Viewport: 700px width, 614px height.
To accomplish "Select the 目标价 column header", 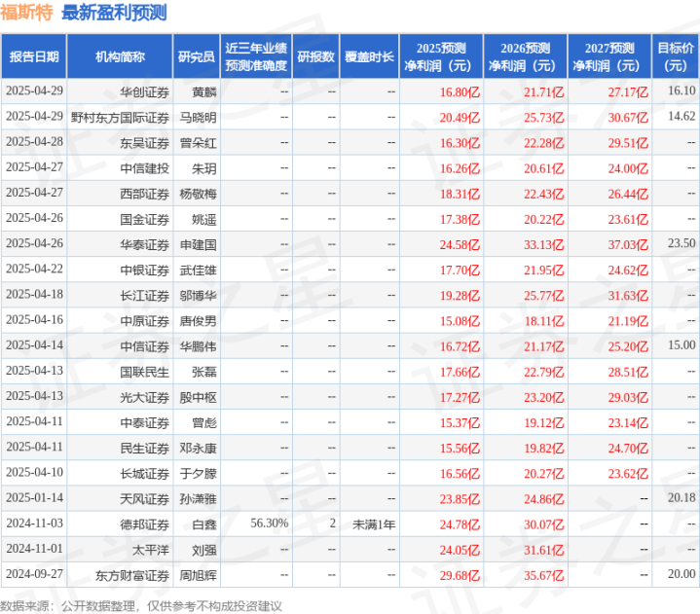I will (676, 56).
